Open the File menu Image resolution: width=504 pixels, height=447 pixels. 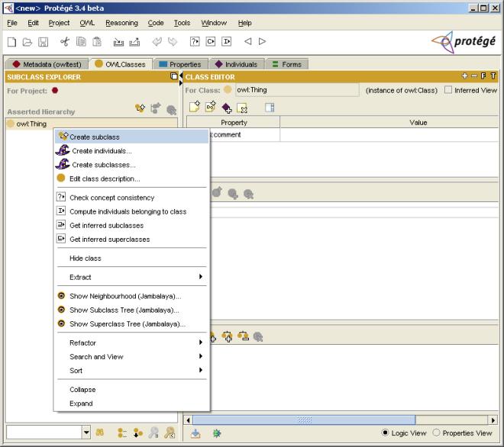click(12, 23)
